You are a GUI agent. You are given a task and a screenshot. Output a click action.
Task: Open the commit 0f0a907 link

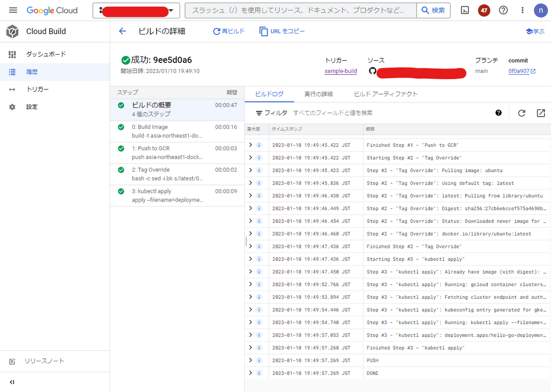tap(522, 71)
